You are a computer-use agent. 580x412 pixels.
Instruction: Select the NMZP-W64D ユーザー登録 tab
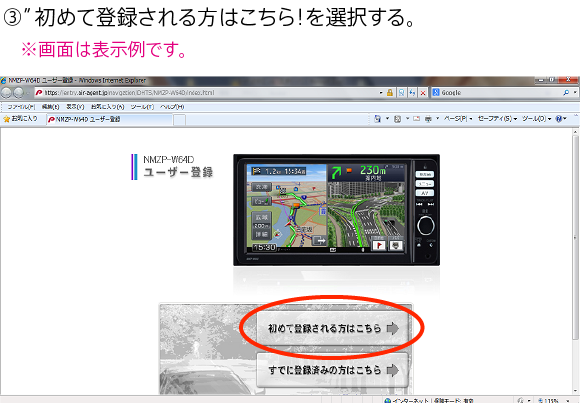pos(109,119)
